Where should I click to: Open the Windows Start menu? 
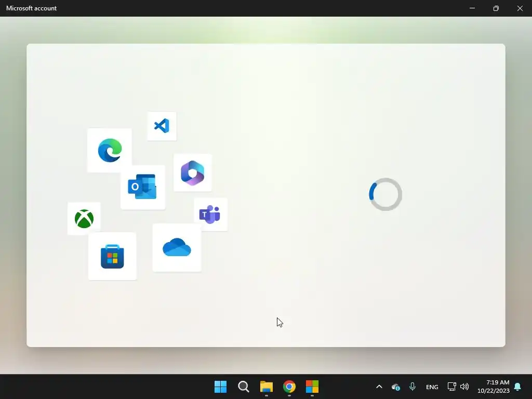[x=220, y=387]
